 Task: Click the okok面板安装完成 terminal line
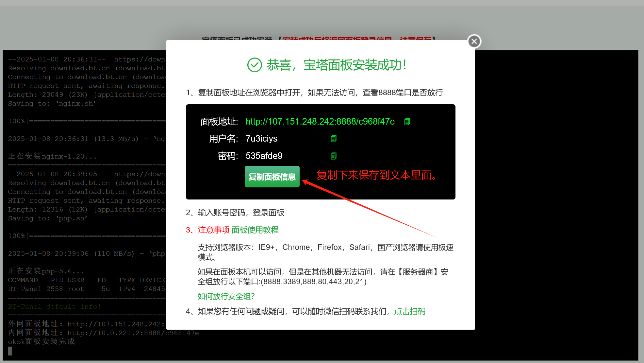pyautogui.click(x=41, y=341)
